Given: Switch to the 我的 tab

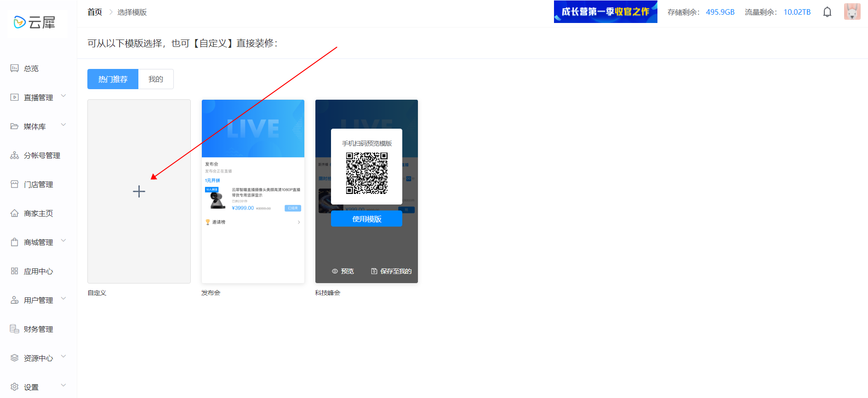Looking at the screenshot, I should tap(156, 79).
